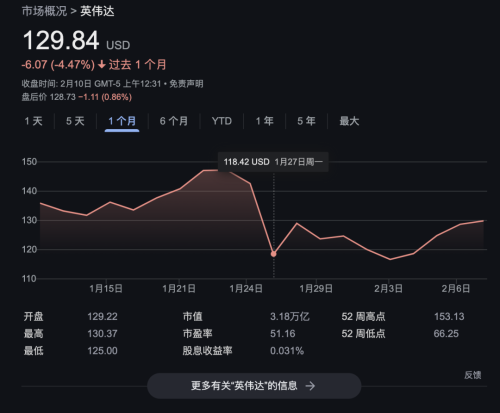
Task: Open the 反馈 feedback link
Action: pos(473,375)
